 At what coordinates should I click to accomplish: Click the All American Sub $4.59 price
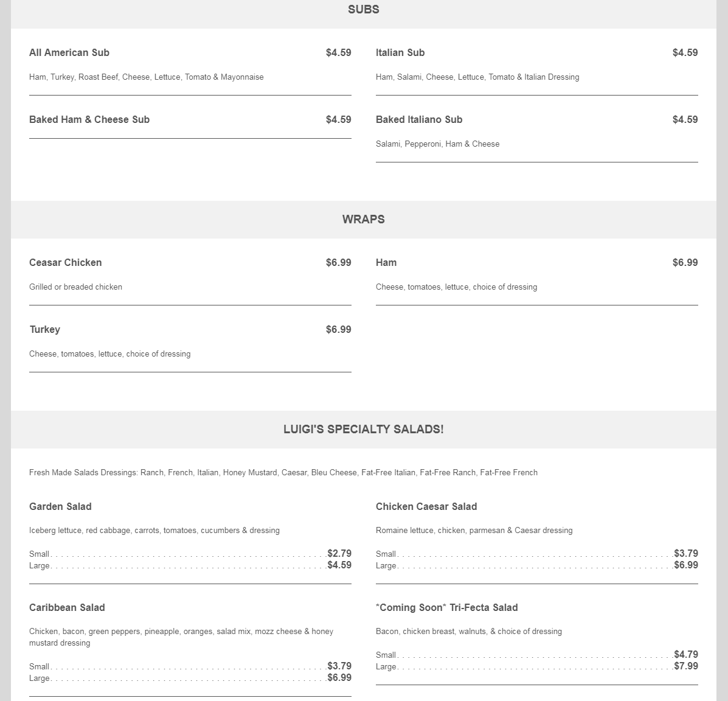coord(338,52)
